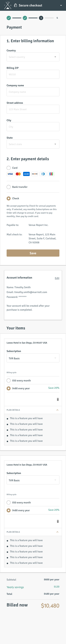The image size is (66, 644).
Task: Jump to step 4 in progress bar
Action: [57, 18]
